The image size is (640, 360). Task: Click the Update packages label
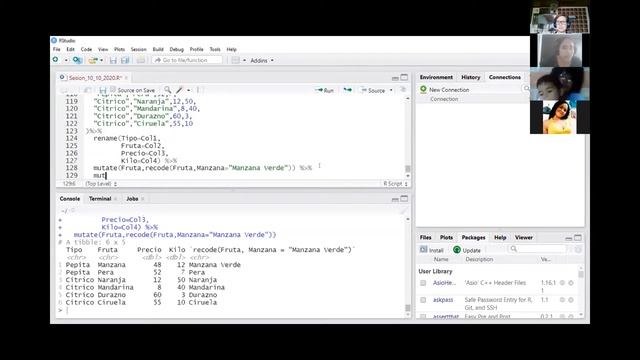471,250
